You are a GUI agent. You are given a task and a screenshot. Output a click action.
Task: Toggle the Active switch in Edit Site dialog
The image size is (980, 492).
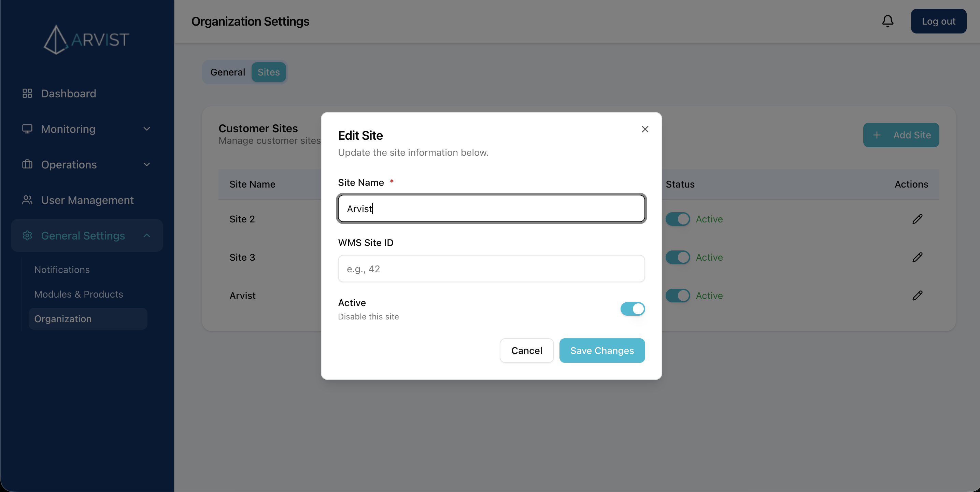point(632,309)
